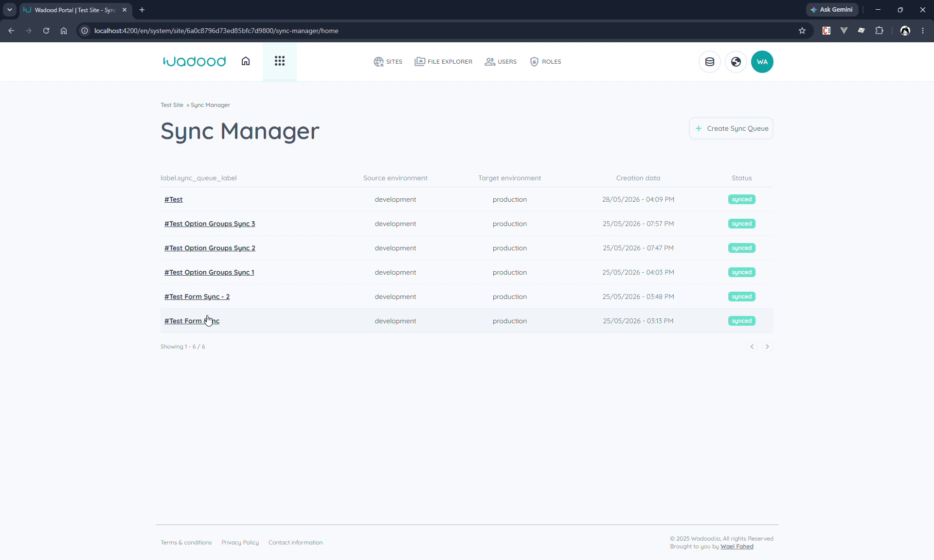934x560 pixels.
Task: Open Terms & conditions footer link
Action: [186, 542]
